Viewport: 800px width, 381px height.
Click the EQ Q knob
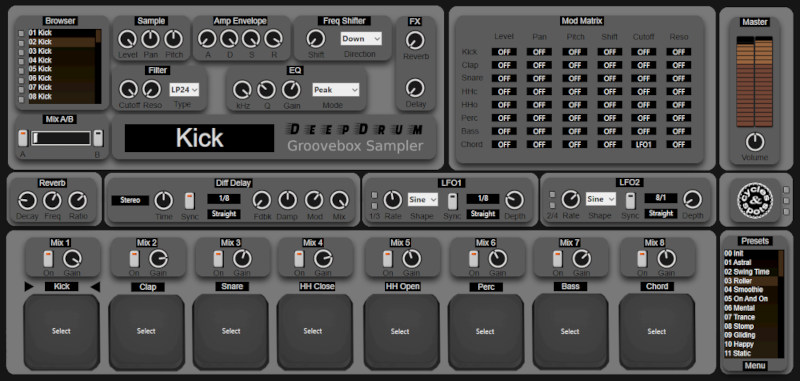(x=266, y=90)
